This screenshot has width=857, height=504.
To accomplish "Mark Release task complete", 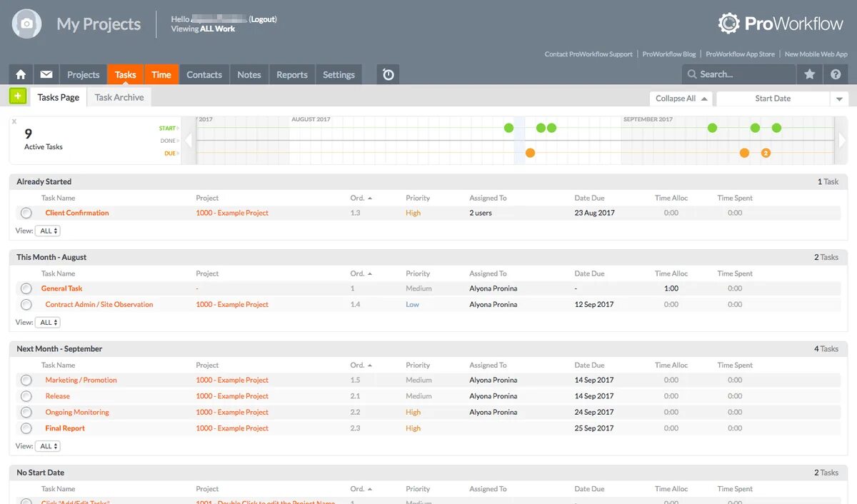I will point(26,396).
